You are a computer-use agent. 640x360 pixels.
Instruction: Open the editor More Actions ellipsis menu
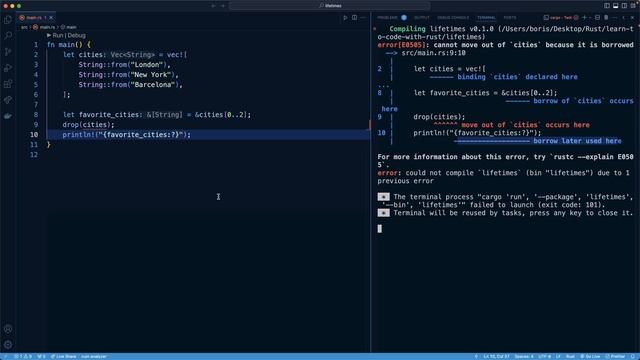[x=363, y=18]
